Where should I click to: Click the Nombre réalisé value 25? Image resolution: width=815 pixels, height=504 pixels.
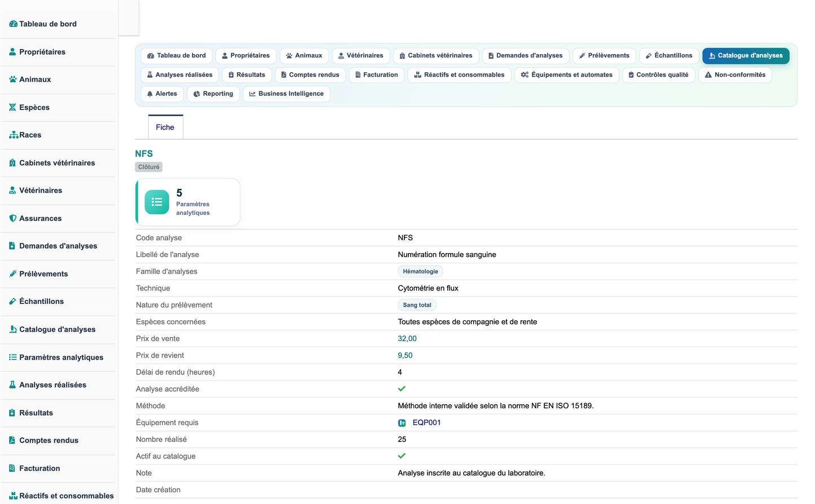(x=402, y=440)
